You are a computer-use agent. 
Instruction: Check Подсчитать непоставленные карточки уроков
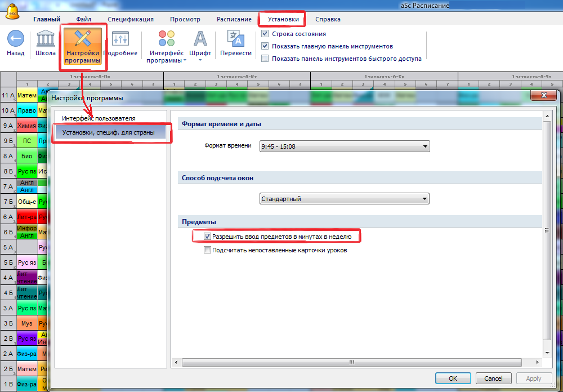[207, 250]
